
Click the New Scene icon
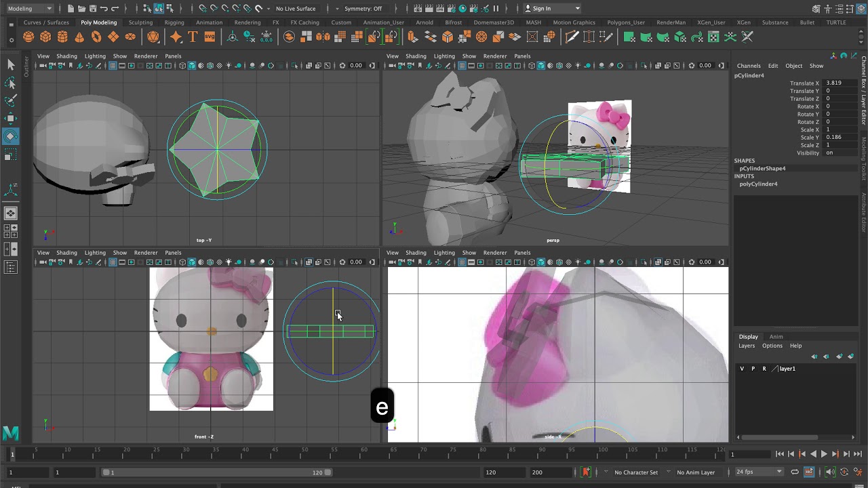pyautogui.click(x=71, y=8)
